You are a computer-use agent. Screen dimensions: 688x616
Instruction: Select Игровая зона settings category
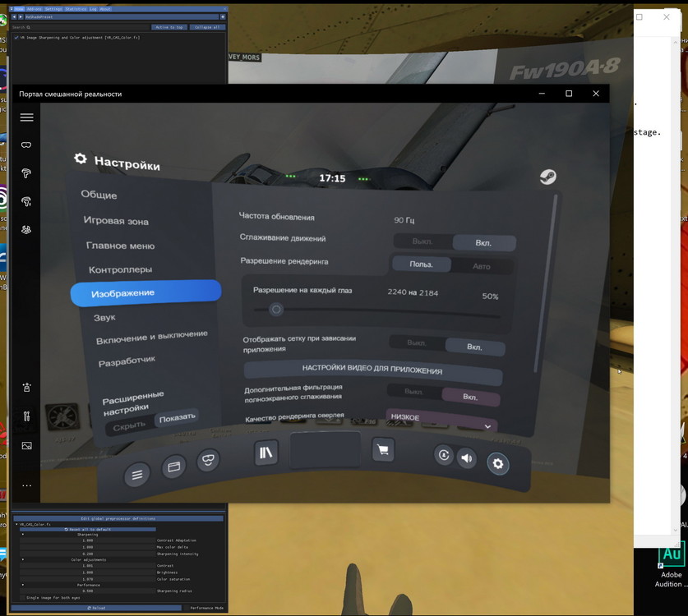[116, 221]
